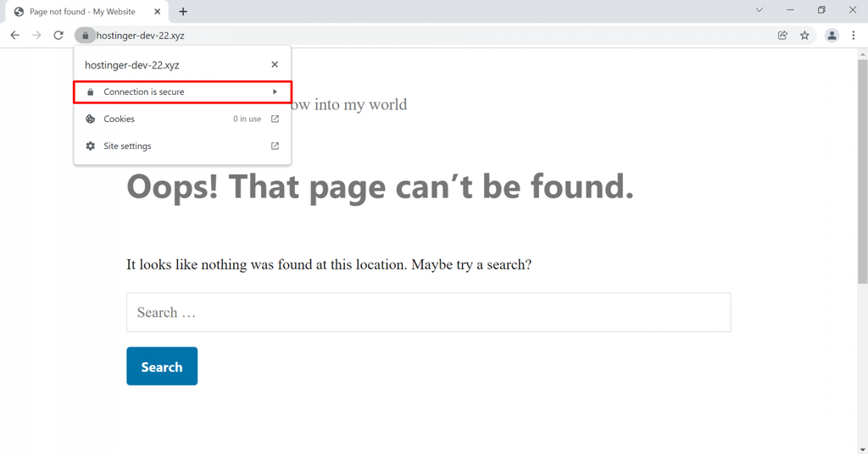Click the "0 in use" cookie count
Viewport: 868px width, 454px height.
tap(247, 119)
